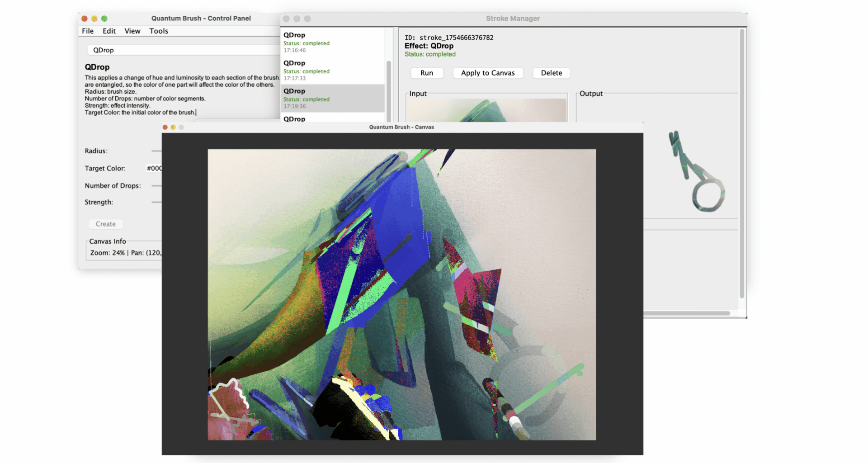Image resolution: width=868 pixels, height=463 pixels.
Task: Minimize the Control Panel window
Action: 94,19
